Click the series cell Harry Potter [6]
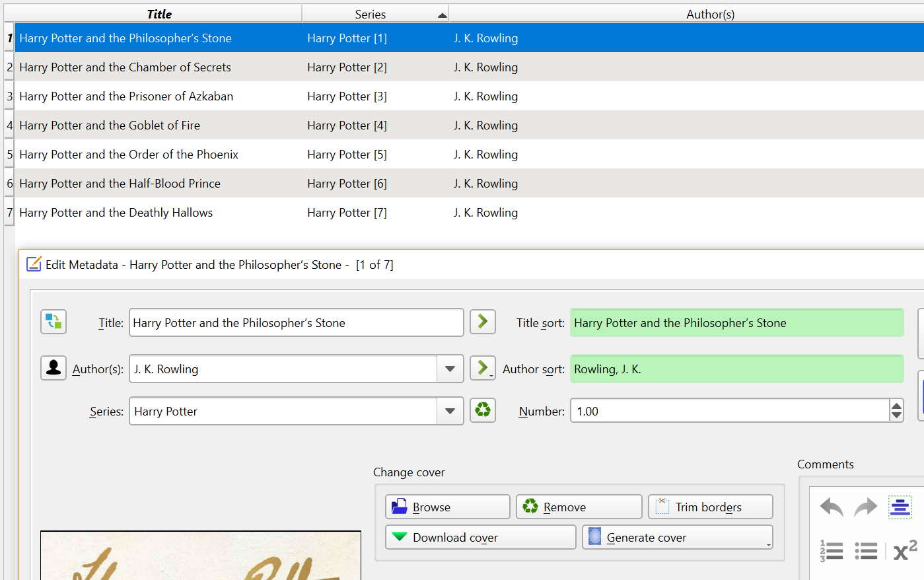This screenshot has height=580, width=924. click(x=375, y=184)
